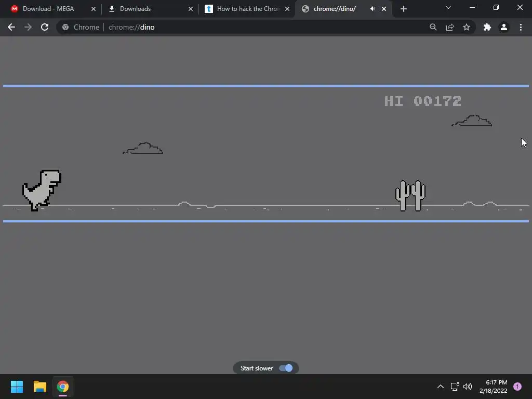Share this page icon
This screenshot has height=399, width=532.
[450, 27]
